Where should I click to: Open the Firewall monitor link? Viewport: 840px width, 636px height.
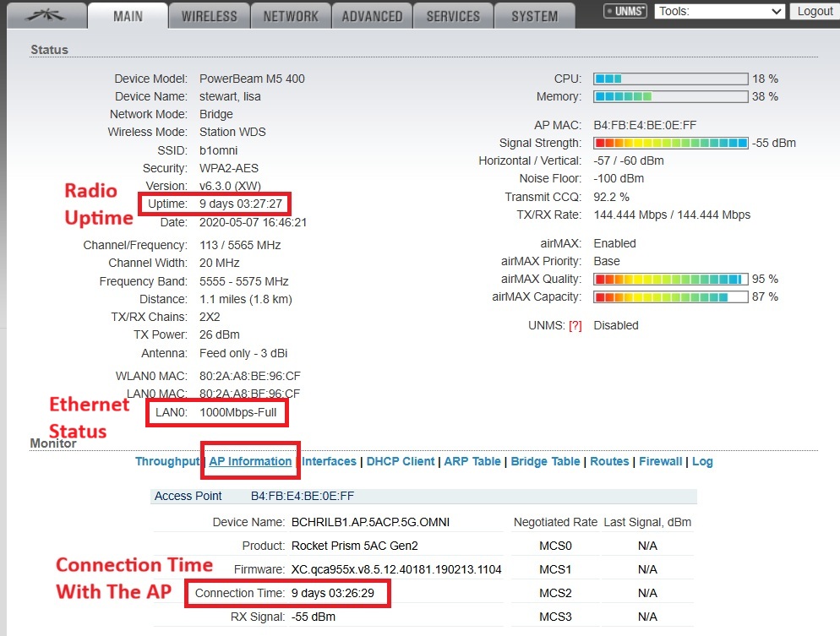(x=662, y=461)
